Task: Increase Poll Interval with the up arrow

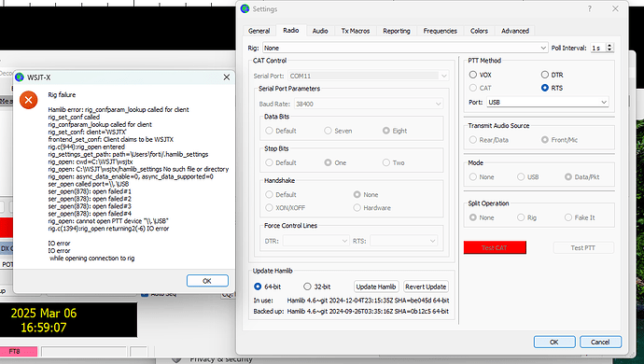Action: tap(609, 46)
